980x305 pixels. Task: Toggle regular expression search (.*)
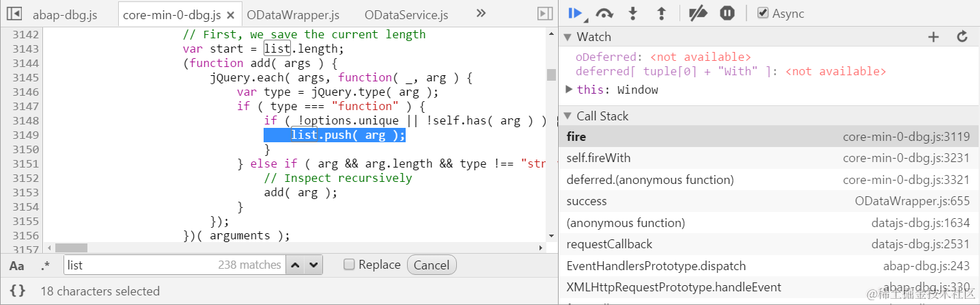[45, 265]
